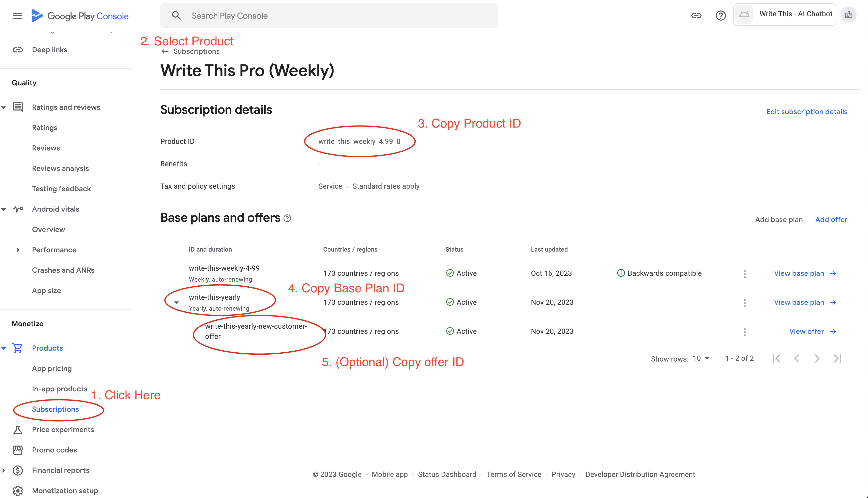Click the back arrow next to Subscriptions
Image resolution: width=868 pixels, height=498 pixels.
[x=165, y=51]
